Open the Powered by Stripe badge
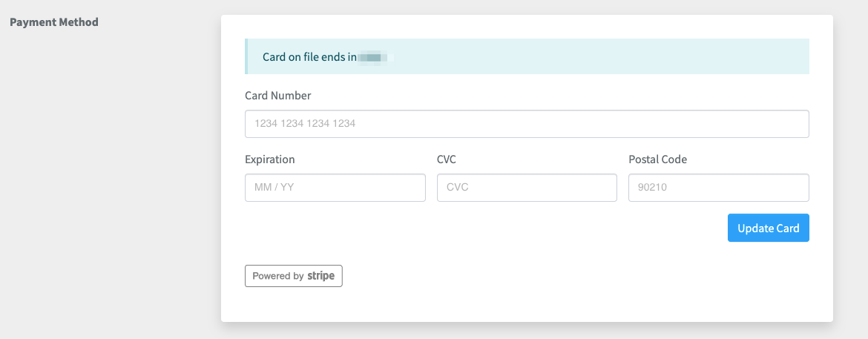The image size is (868, 339). coord(294,276)
